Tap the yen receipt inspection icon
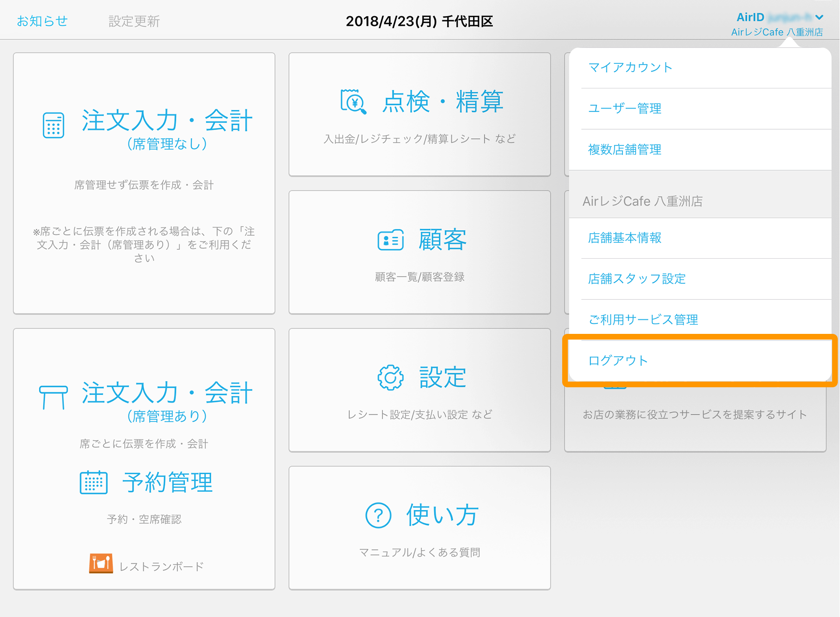This screenshot has height=617, width=840. click(353, 102)
